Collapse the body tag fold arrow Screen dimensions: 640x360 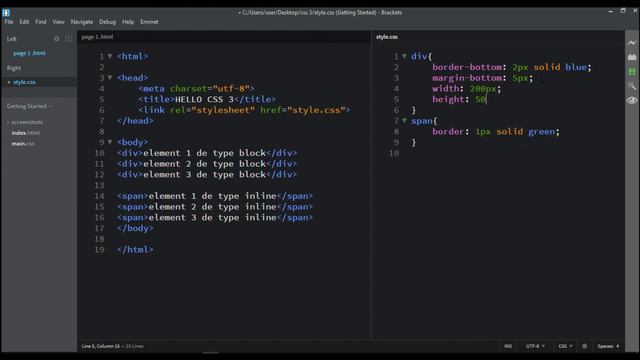click(x=110, y=142)
